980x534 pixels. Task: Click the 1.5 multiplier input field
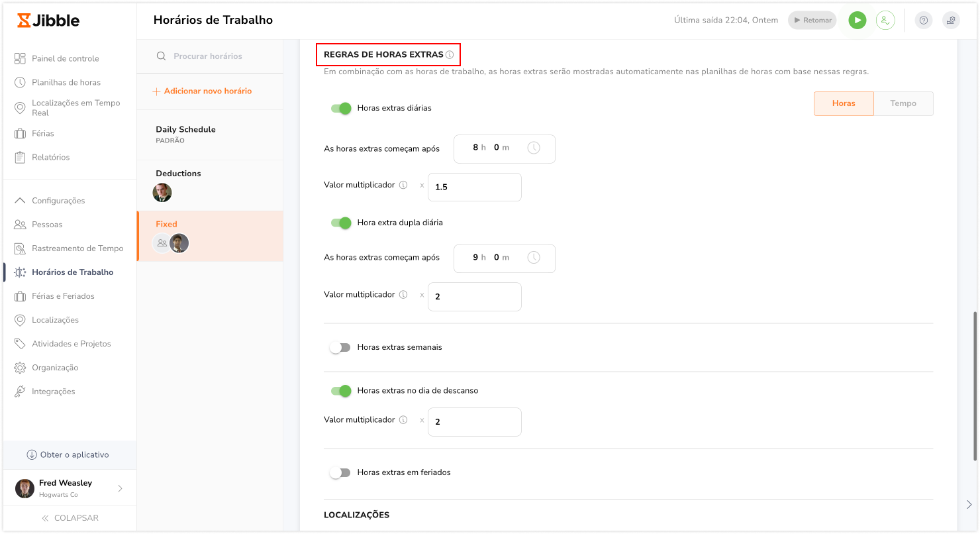pos(475,187)
